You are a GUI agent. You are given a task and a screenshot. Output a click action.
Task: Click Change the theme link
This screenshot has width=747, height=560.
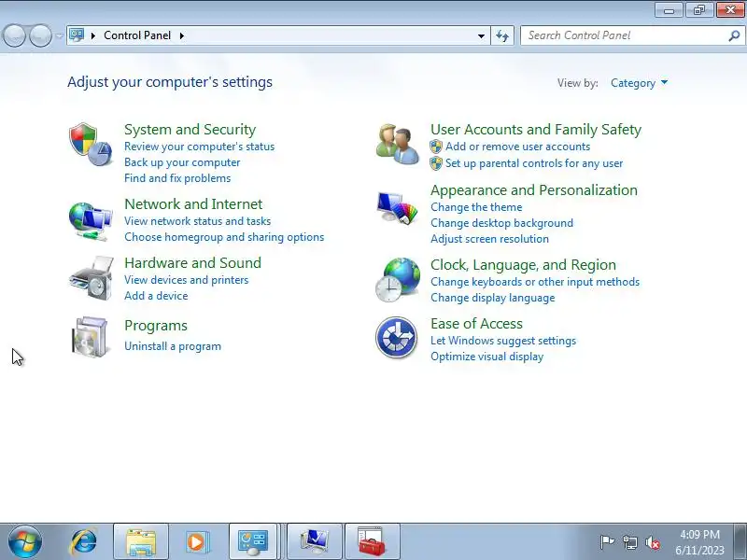[476, 207]
